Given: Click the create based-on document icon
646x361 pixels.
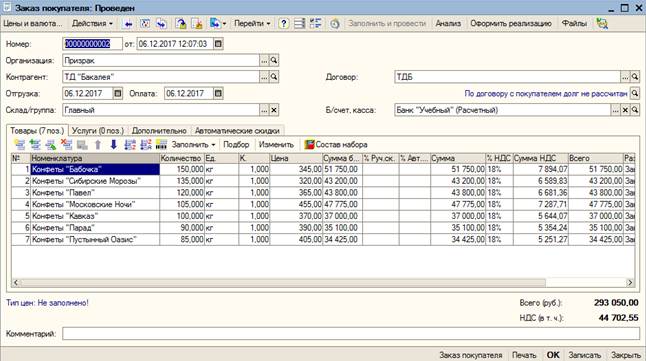Looking at the screenshot, I should 215,24.
